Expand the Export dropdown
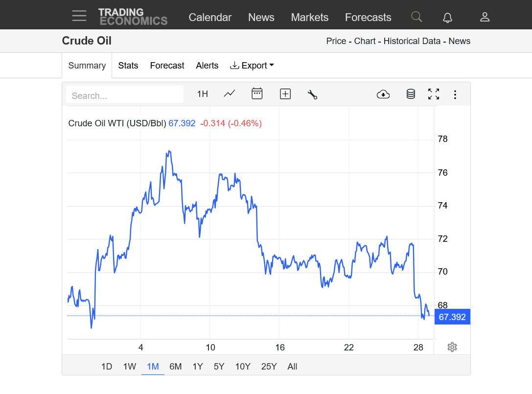 coord(252,66)
